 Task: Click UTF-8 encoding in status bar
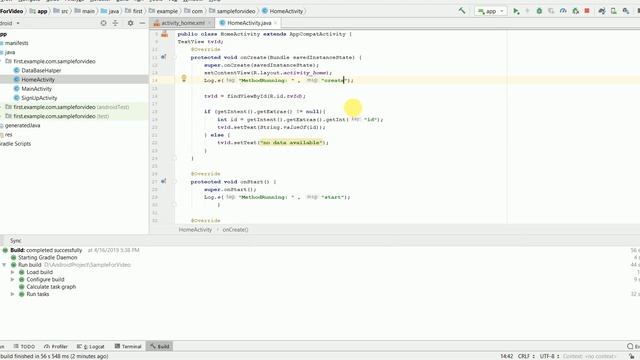pos(549,356)
